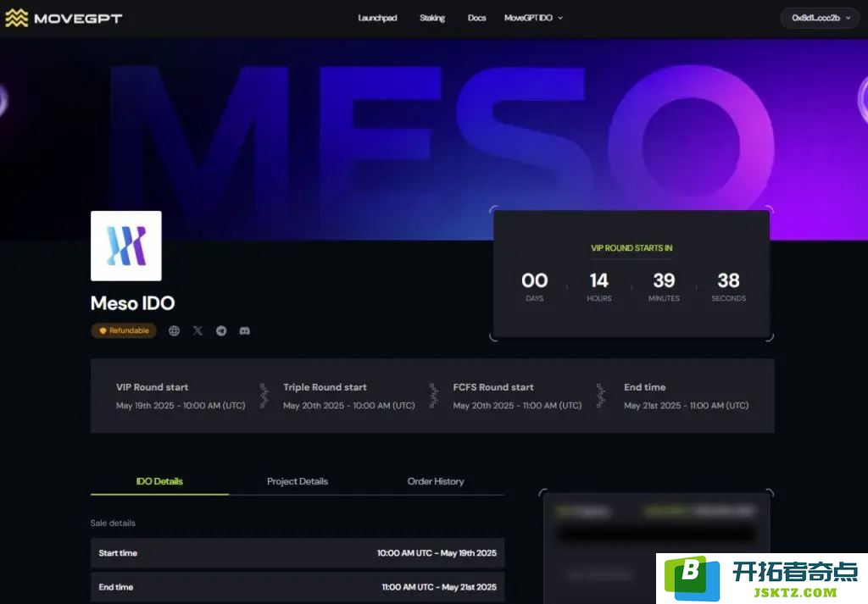Switch to the Order History tab
Image resolution: width=868 pixels, height=604 pixels.
tap(436, 481)
